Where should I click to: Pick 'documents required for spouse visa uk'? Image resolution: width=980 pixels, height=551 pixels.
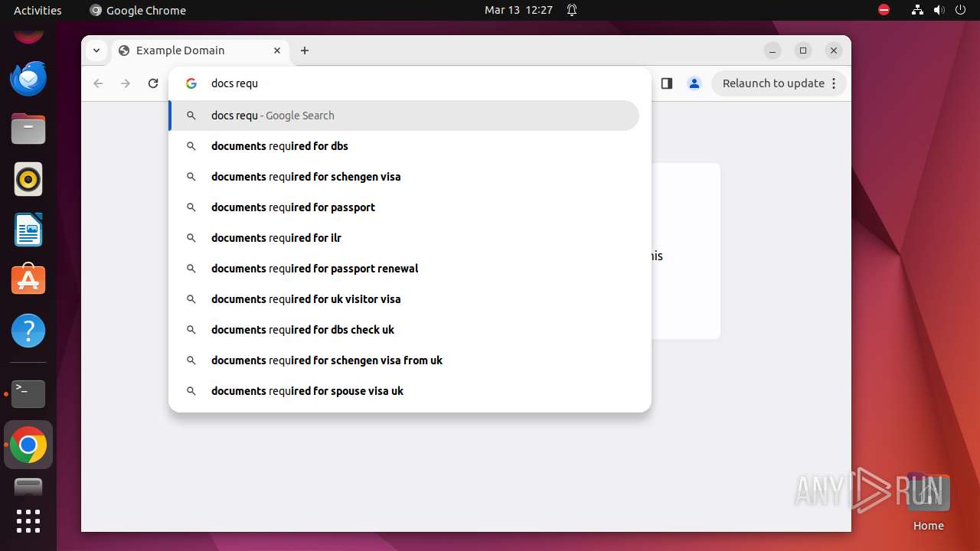[404, 391]
